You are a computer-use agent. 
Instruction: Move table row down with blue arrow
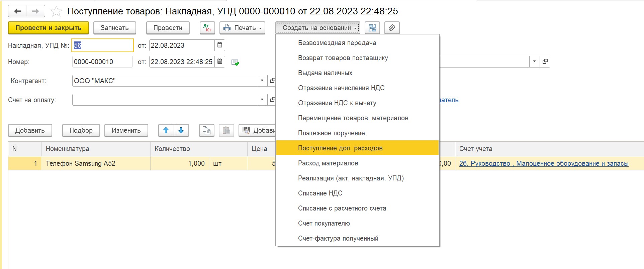[x=181, y=130]
